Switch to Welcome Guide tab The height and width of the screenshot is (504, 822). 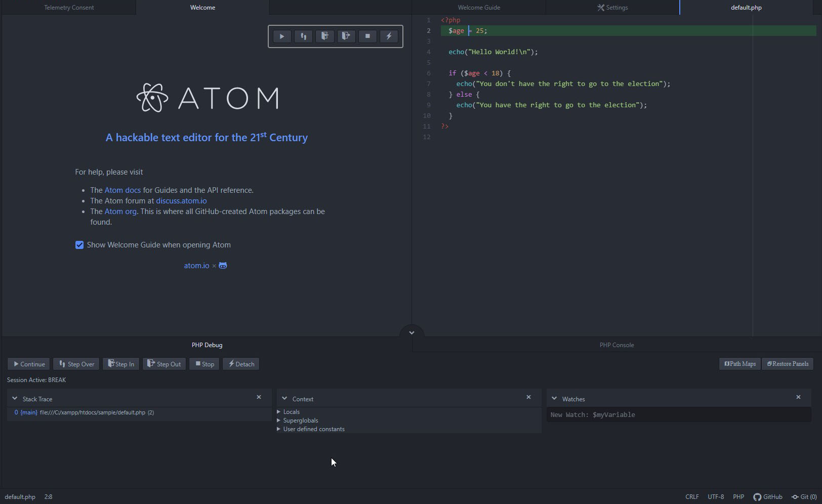(479, 8)
